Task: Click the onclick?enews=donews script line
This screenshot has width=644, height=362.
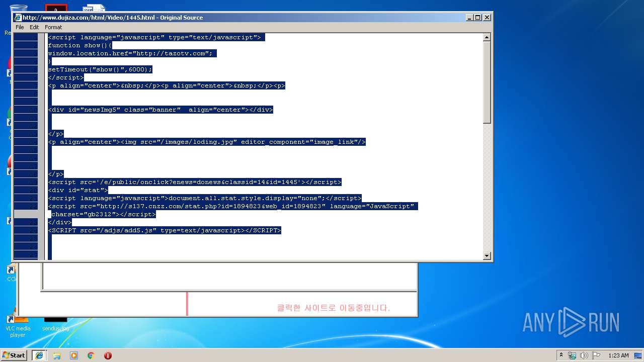Action: pyautogui.click(x=195, y=182)
